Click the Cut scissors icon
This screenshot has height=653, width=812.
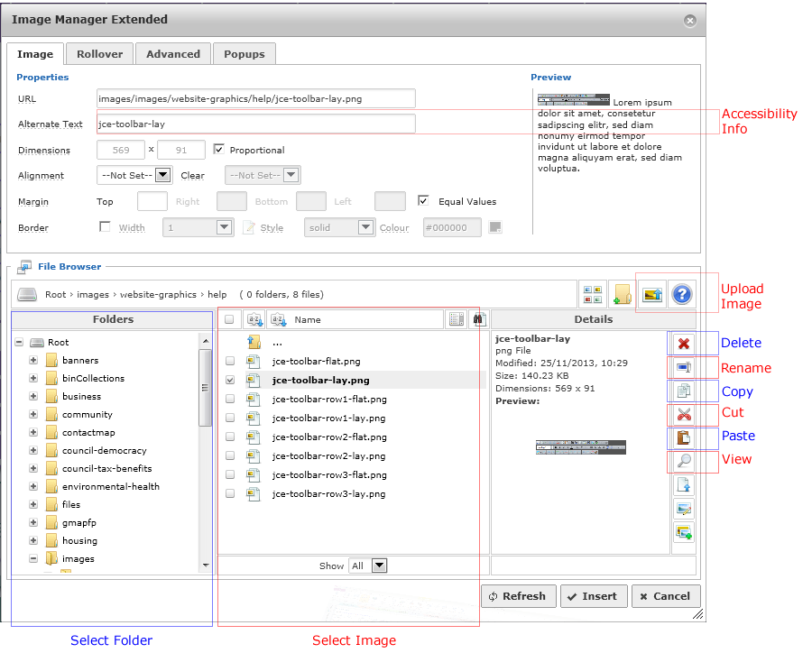tap(684, 414)
